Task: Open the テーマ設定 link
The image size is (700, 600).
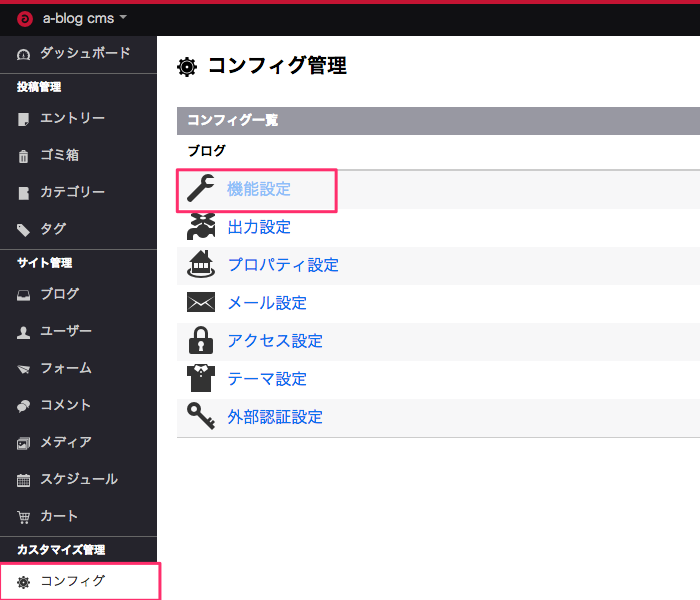Action: tap(267, 379)
